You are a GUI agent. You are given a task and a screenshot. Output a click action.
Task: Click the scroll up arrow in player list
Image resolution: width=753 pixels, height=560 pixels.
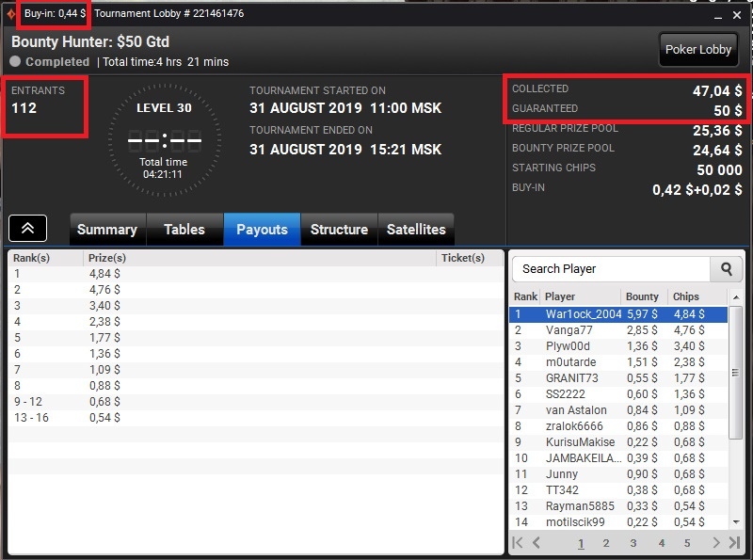click(736, 297)
